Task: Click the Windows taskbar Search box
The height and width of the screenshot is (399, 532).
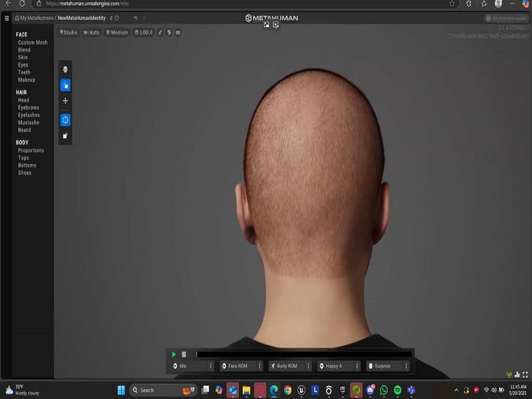Action: coord(163,390)
